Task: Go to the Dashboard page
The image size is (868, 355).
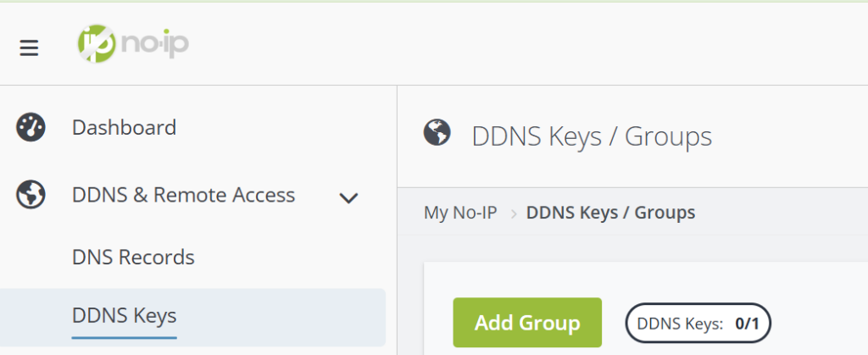Action: tap(124, 128)
